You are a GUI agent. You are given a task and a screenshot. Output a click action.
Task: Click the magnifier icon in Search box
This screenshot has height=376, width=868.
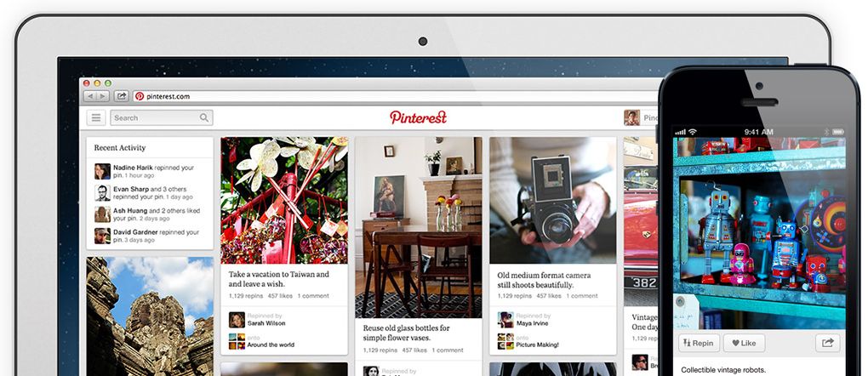[x=204, y=118]
